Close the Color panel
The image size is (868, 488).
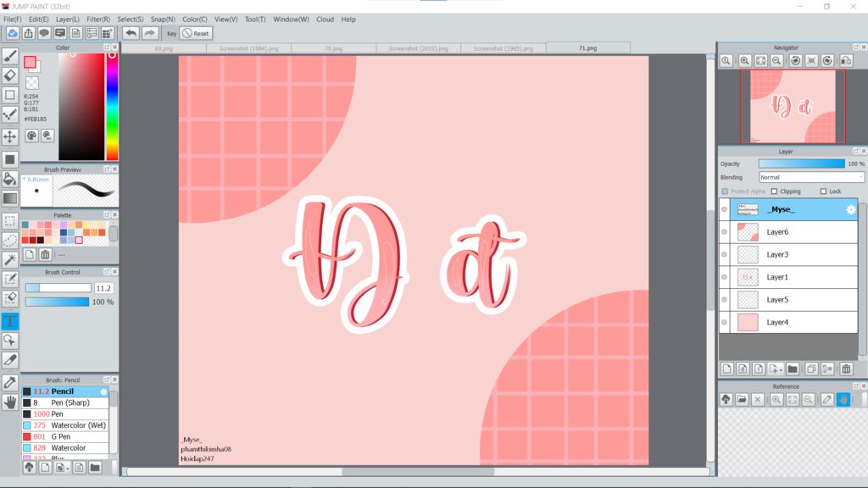coord(115,47)
